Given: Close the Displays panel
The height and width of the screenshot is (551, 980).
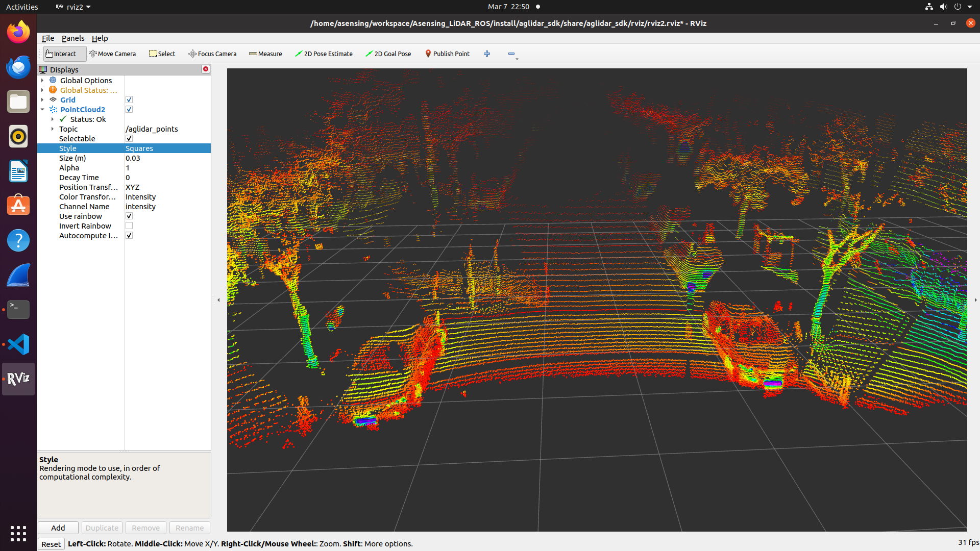Looking at the screenshot, I should click(206, 69).
